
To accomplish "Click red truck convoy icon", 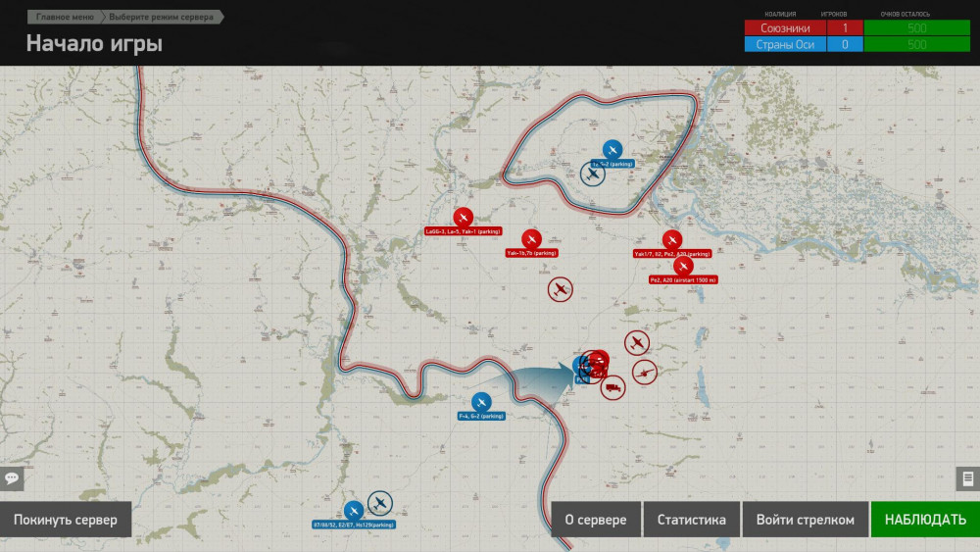I will point(613,387).
